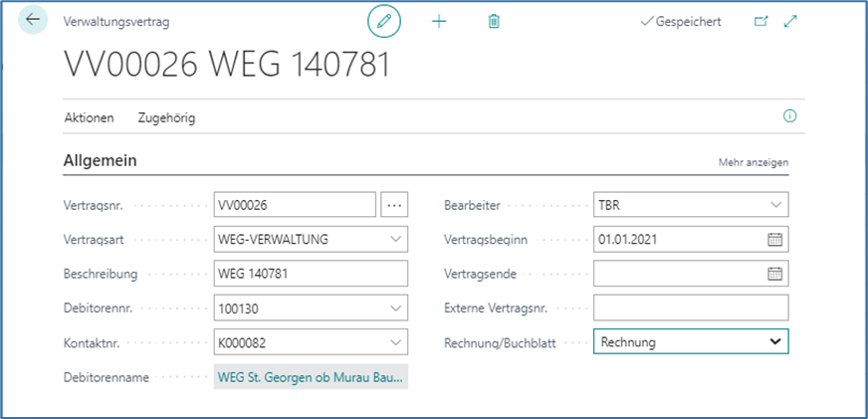Open the Zugehörig menu

166,117
